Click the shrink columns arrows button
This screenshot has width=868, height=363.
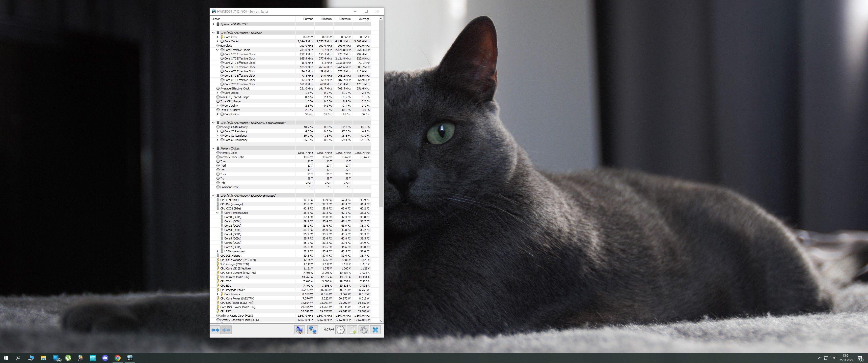226,330
